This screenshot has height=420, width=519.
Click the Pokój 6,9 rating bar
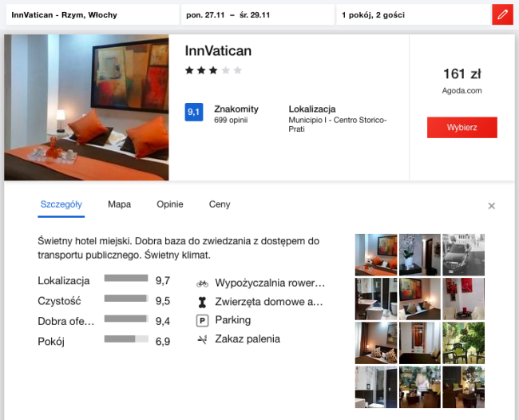tap(126, 339)
